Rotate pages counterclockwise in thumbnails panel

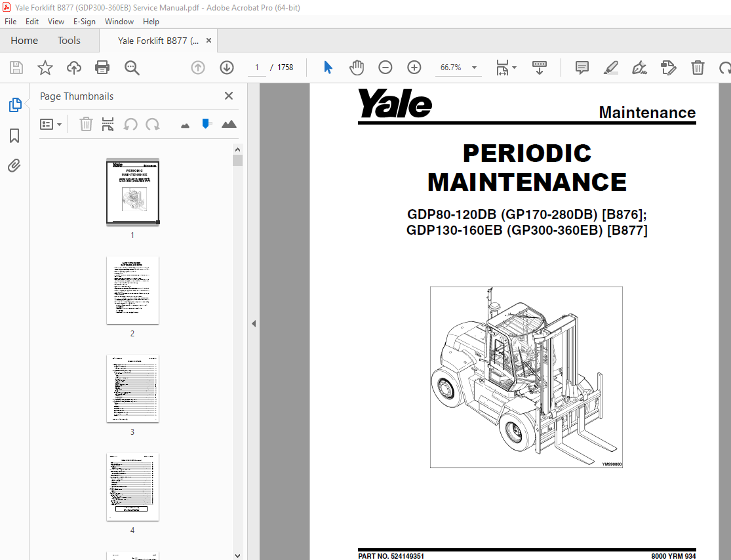130,125
